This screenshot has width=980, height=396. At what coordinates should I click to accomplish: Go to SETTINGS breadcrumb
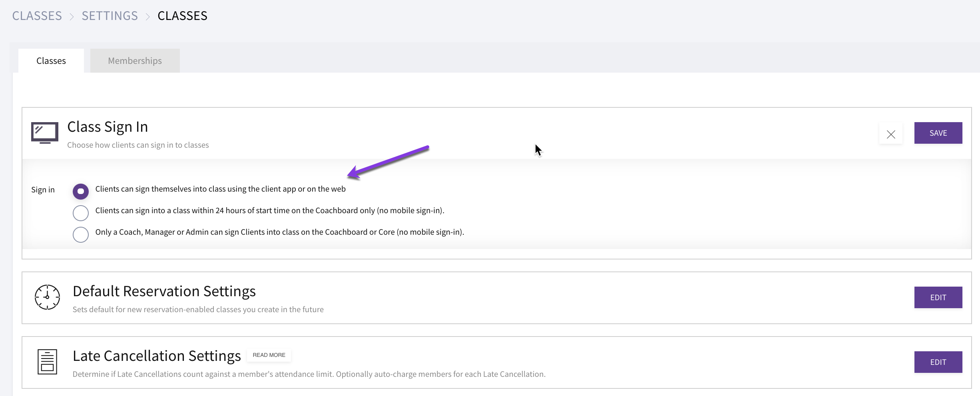(110, 16)
